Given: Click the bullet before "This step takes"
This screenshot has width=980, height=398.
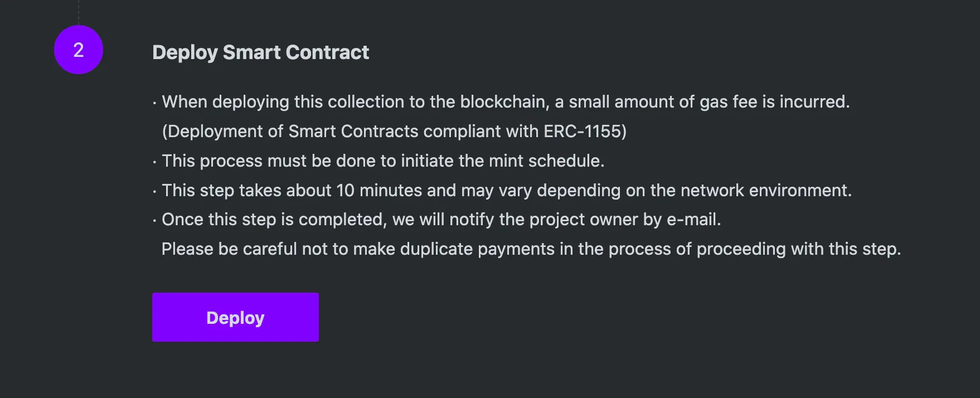Looking at the screenshot, I should tap(154, 192).
